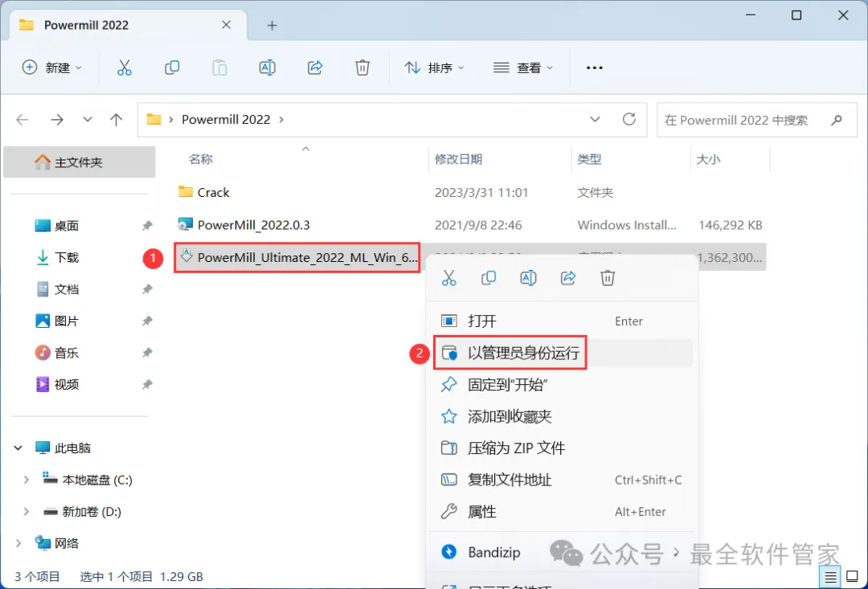Click the Copy icon in the toolbar

(x=172, y=67)
